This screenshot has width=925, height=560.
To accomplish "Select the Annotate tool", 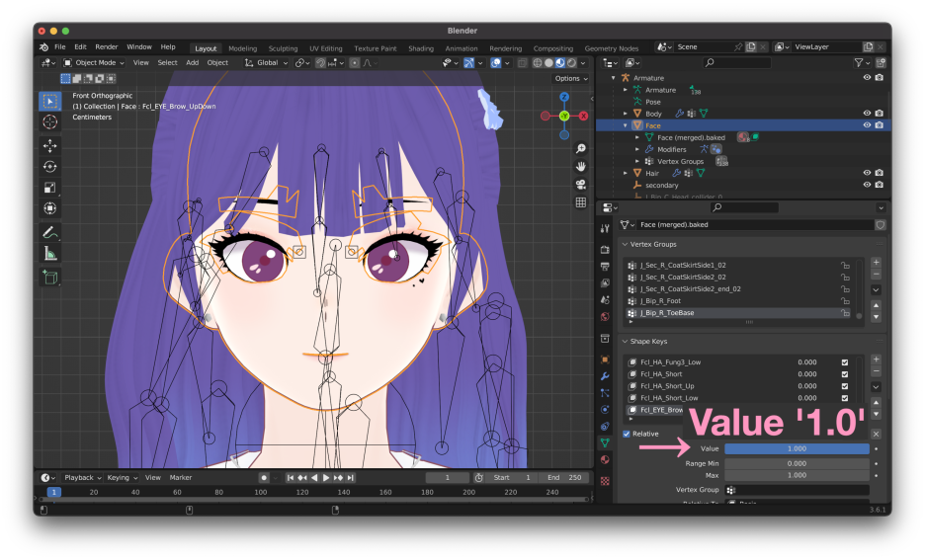I will coord(50,233).
